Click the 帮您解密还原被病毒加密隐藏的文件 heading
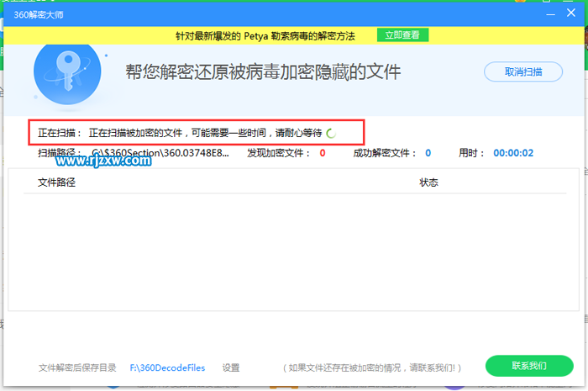Image resolution: width=588 pixels, height=391 pixels. (x=263, y=71)
